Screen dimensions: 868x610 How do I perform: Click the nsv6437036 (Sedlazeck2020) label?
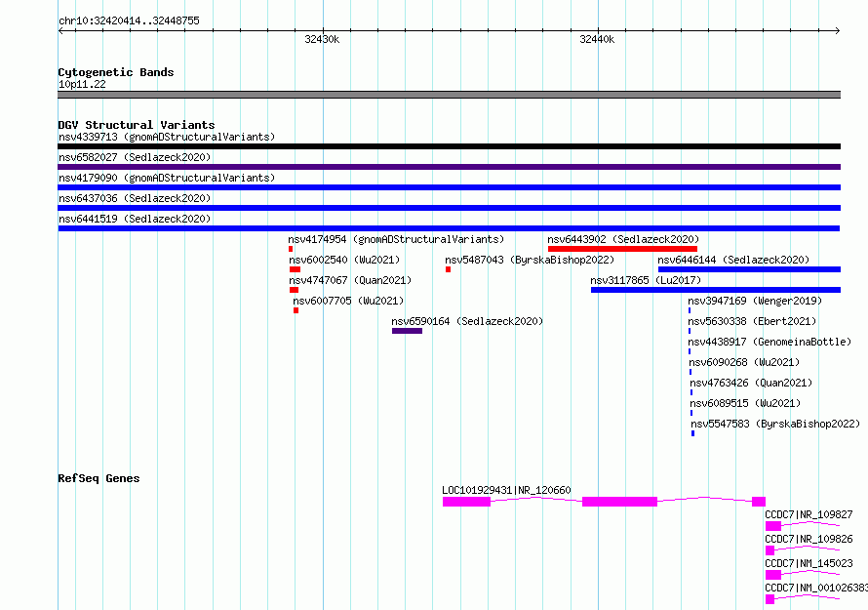coord(135,198)
